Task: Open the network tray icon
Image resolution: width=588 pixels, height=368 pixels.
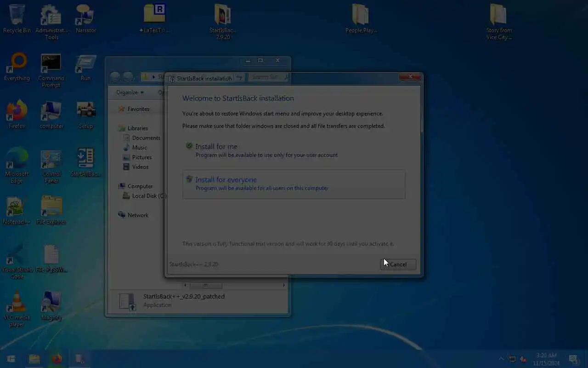Action: click(512, 359)
